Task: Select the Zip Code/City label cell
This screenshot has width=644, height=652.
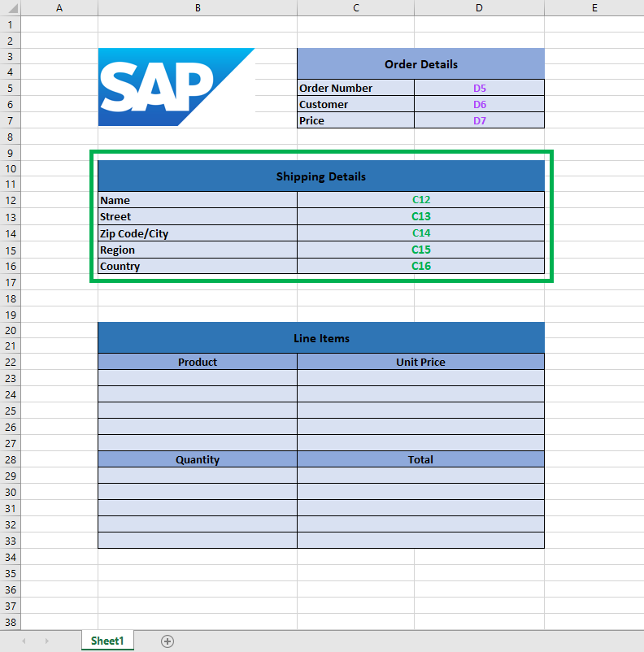Action: [198, 233]
